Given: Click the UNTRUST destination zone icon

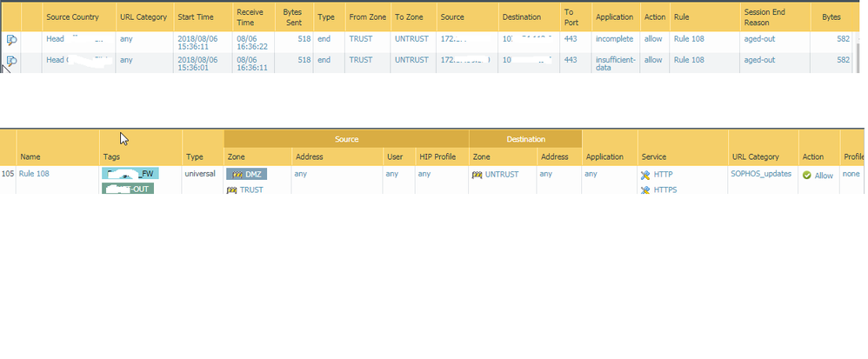Looking at the screenshot, I should (477, 175).
